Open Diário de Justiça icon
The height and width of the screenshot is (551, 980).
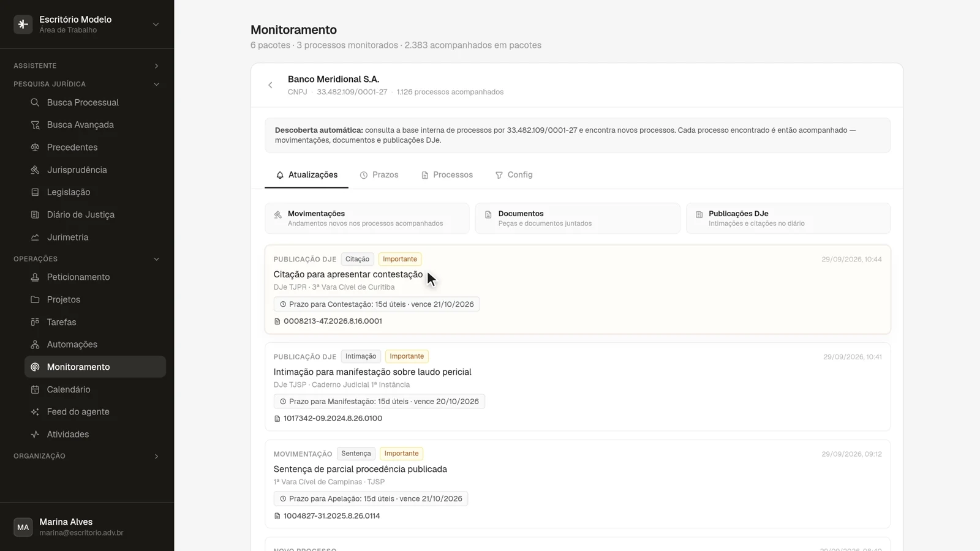point(35,215)
